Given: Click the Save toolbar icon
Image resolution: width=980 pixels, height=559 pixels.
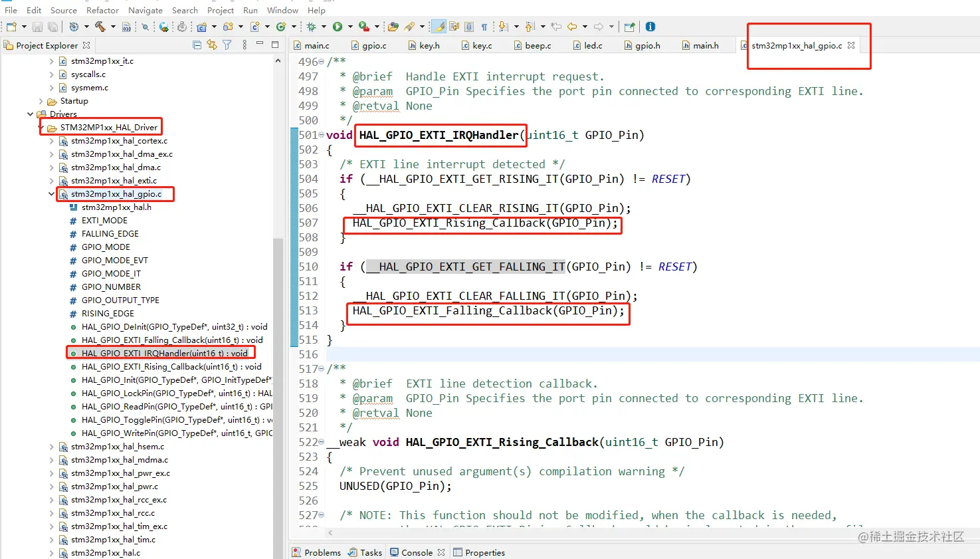Looking at the screenshot, I should (x=37, y=27).
